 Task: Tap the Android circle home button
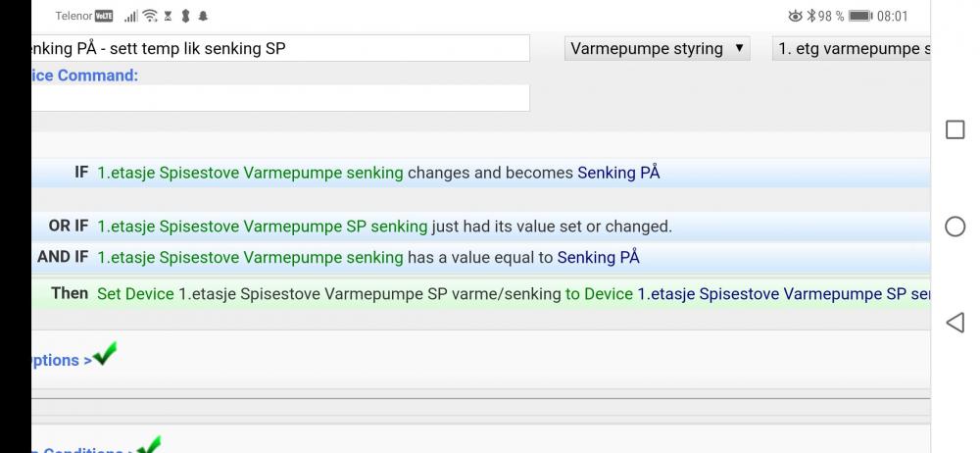point(955,226)
